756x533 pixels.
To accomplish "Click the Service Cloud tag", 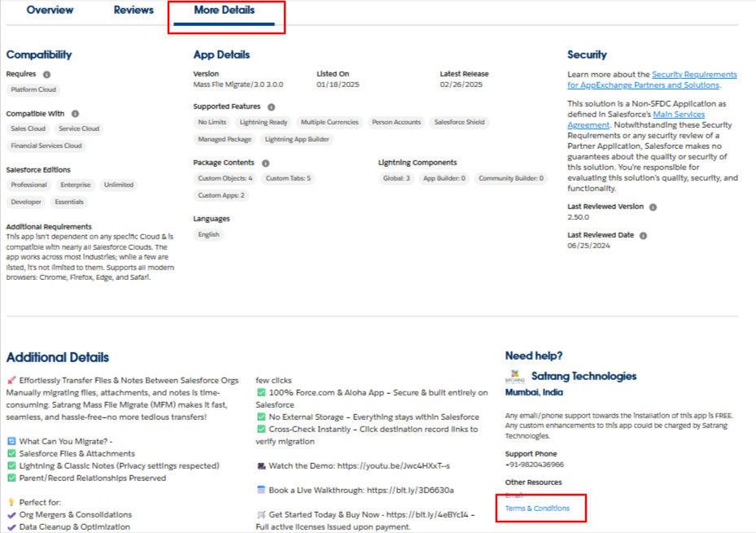I will coord(79,129).
